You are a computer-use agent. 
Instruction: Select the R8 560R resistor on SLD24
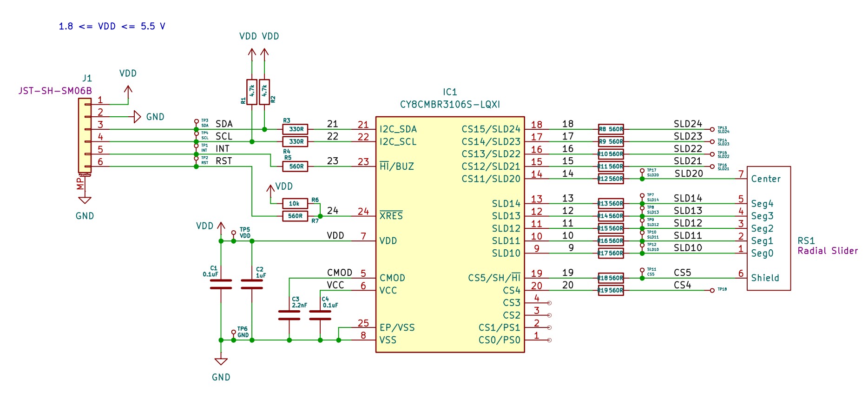click(611, 129)
